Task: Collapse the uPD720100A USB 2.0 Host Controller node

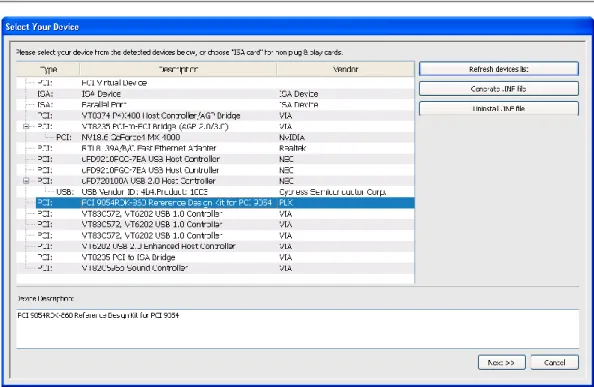Action: (26, 181)
